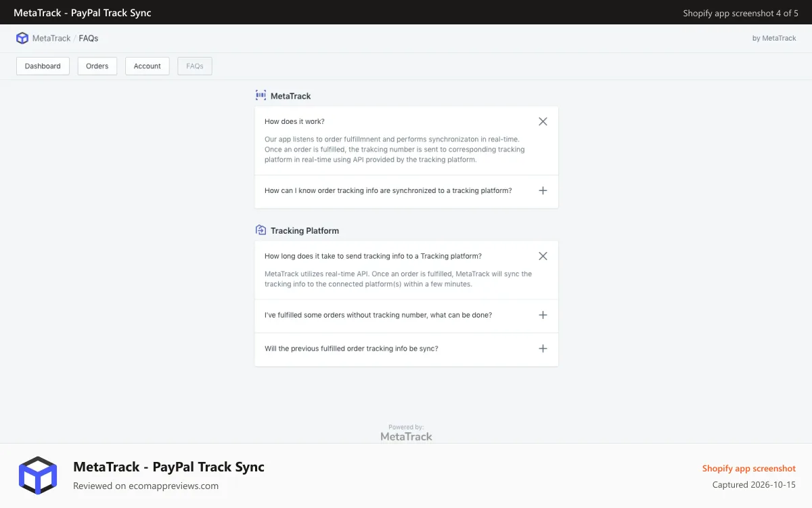Image resolution: width=812 pixels, height=508 pixels.
Task: Open the Orders tab
Action: tap(97, 66)
